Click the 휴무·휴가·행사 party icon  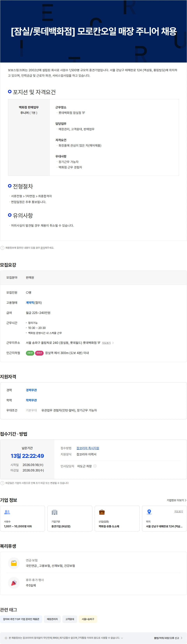[14, 583]
